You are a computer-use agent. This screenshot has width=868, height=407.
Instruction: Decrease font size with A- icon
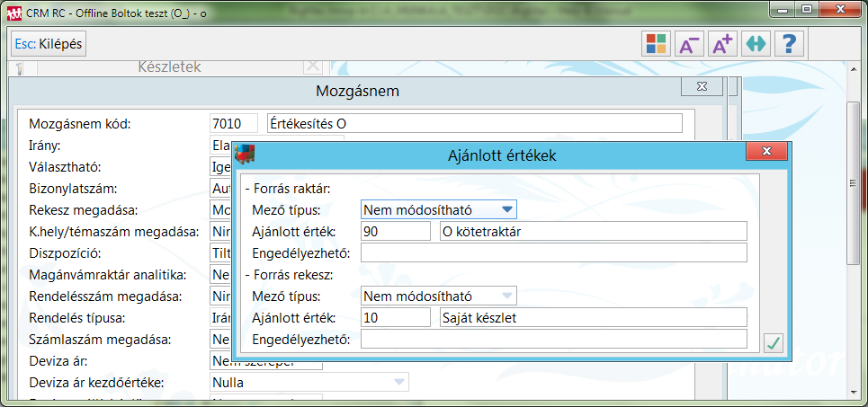(689, 44)
